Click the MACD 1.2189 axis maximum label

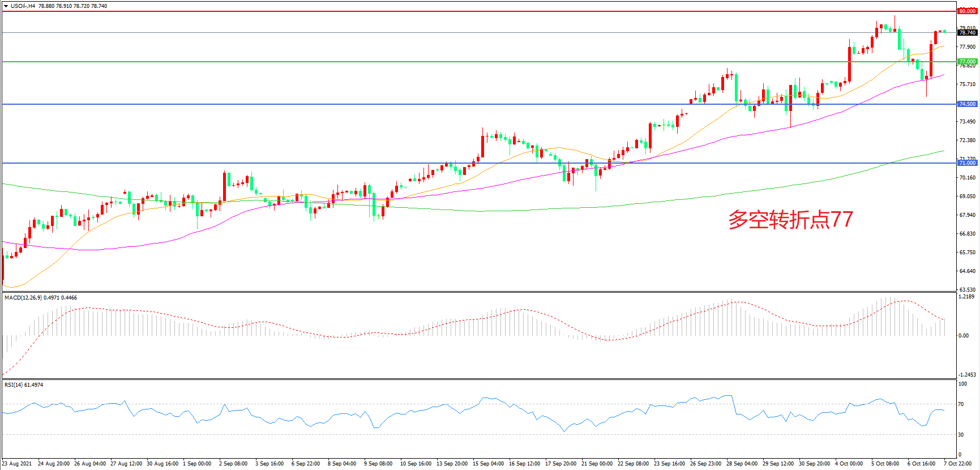[x=966, y=297]
